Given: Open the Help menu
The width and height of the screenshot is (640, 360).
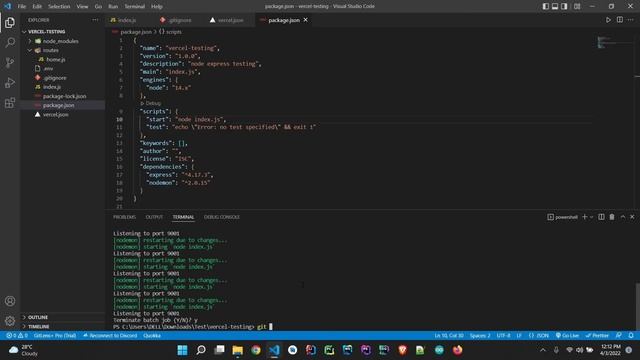Looking at the screenshot, I should pos(157,7).
